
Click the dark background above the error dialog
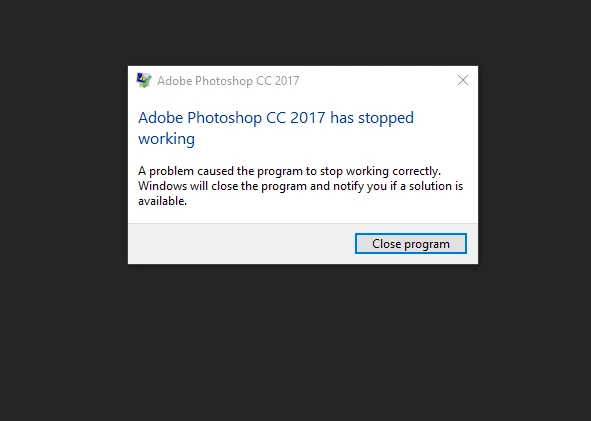tap(296, 32)
